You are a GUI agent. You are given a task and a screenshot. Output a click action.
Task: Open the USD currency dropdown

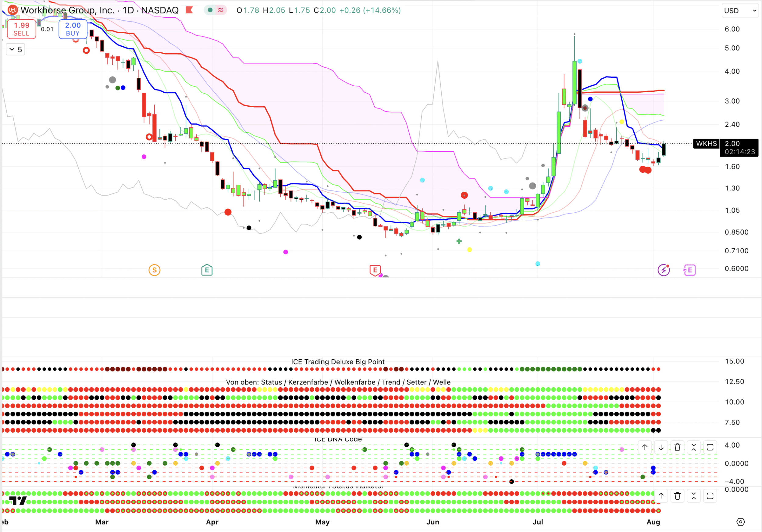[740, 11]
